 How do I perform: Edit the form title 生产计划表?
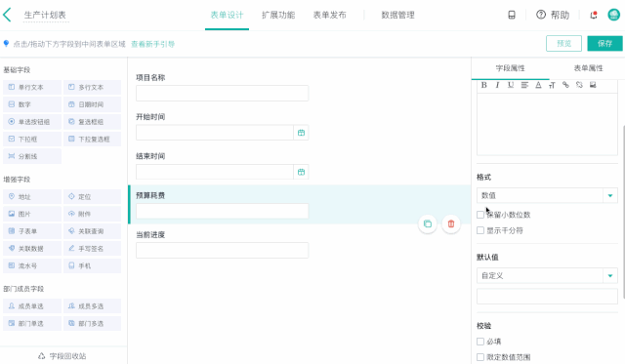pos(45,16)
